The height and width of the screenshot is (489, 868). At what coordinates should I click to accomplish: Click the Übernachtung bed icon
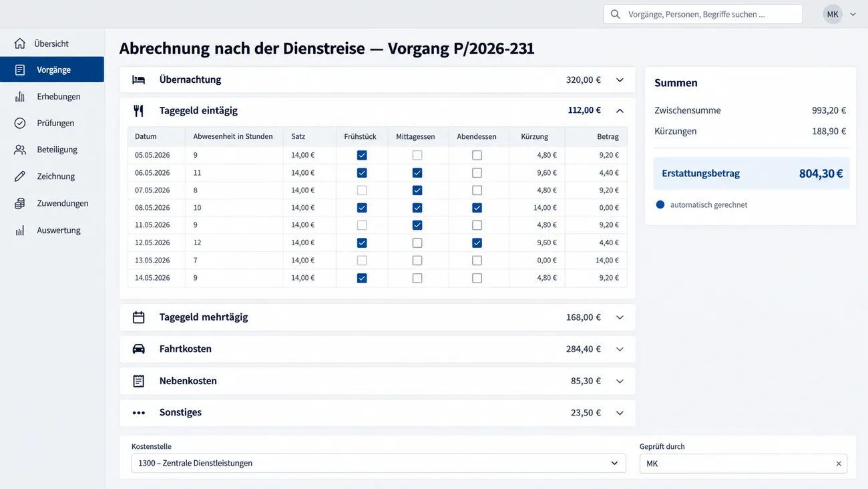(138, 79)
